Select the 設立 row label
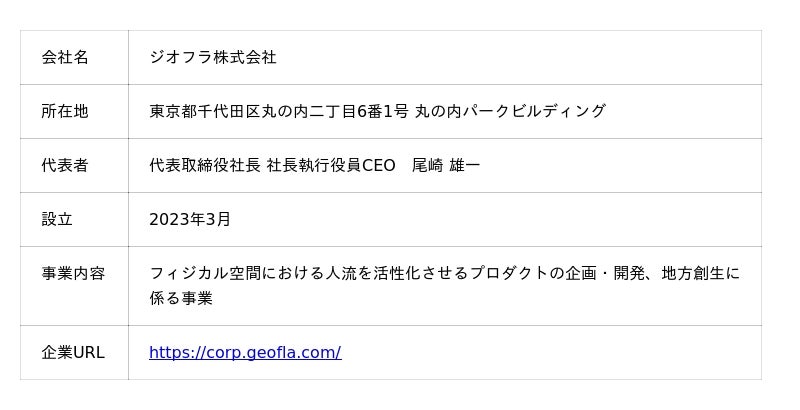Image resolution: width=800 pixels, height=410 pixels. click(57, 219)
